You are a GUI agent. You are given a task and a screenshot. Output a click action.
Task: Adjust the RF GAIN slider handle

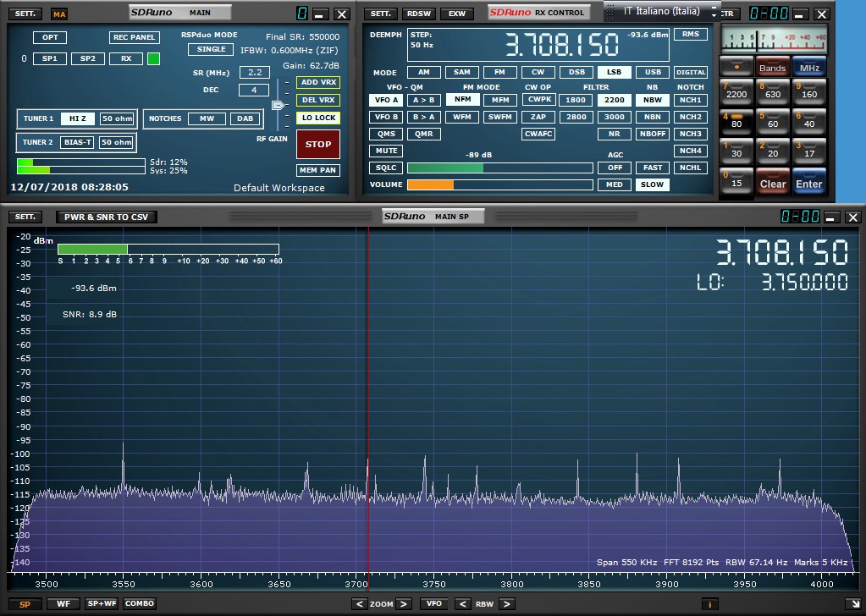click(279, 105)
